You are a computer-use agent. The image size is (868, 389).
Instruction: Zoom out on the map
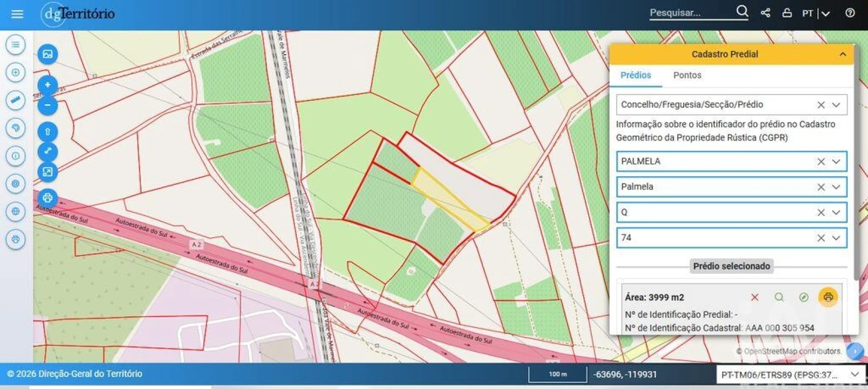point(48,105)
